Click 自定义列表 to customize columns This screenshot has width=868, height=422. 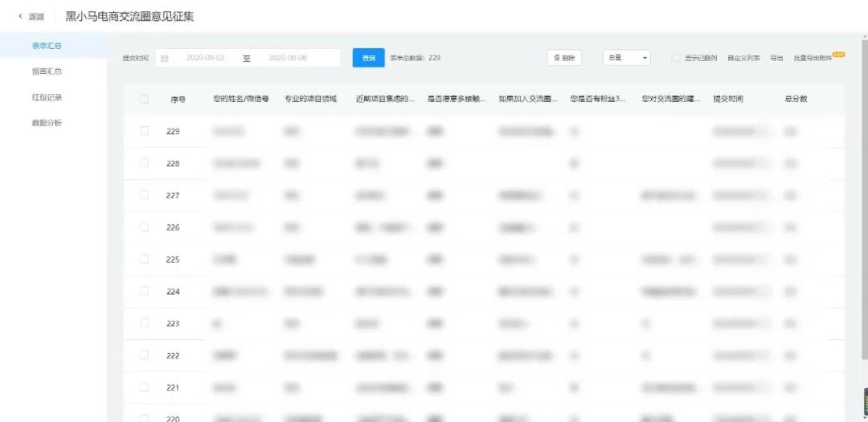(x=743, y=59)
